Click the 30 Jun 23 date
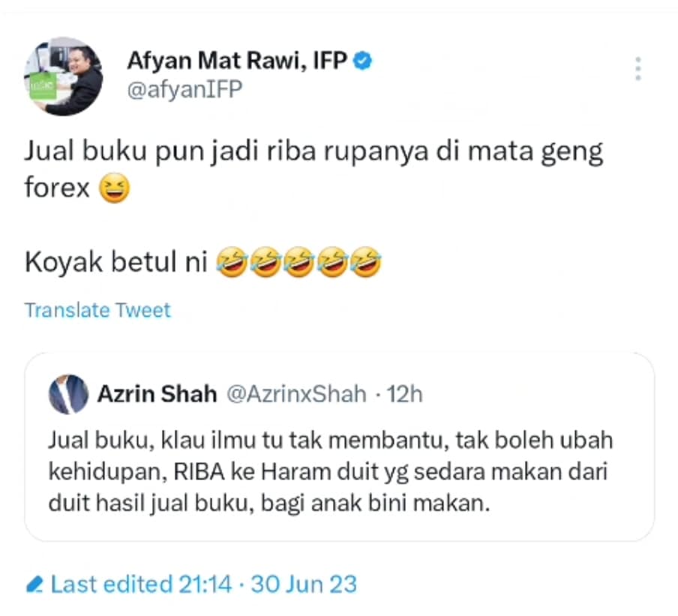The height and width of the screenshot is (616, 678). (304, 584)
